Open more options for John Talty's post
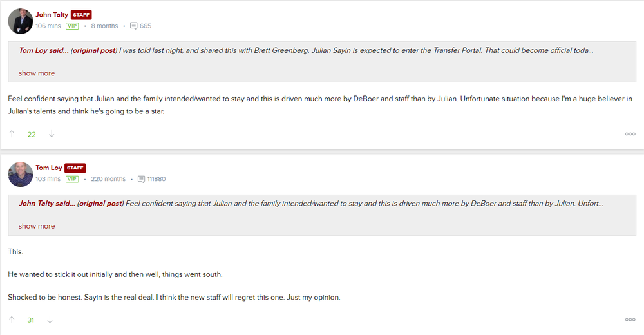644x335 pixels. pyautogui.click(x=630, y=134)
